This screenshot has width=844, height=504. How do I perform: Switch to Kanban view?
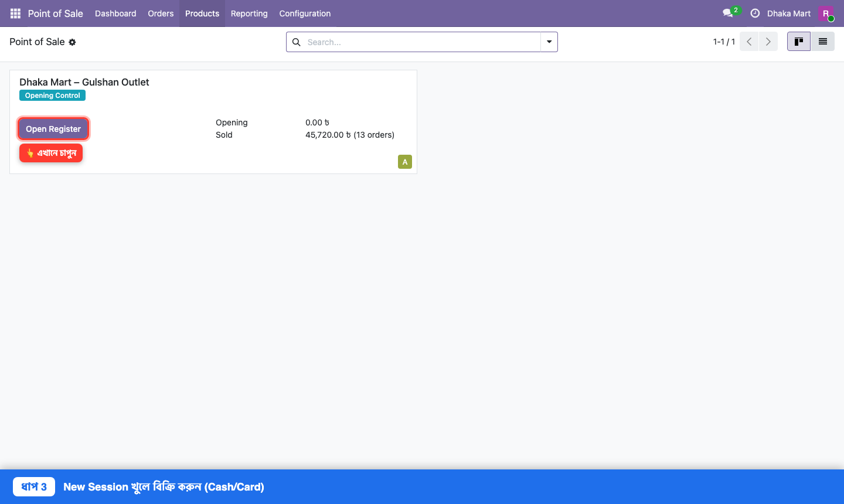(799, 42)
